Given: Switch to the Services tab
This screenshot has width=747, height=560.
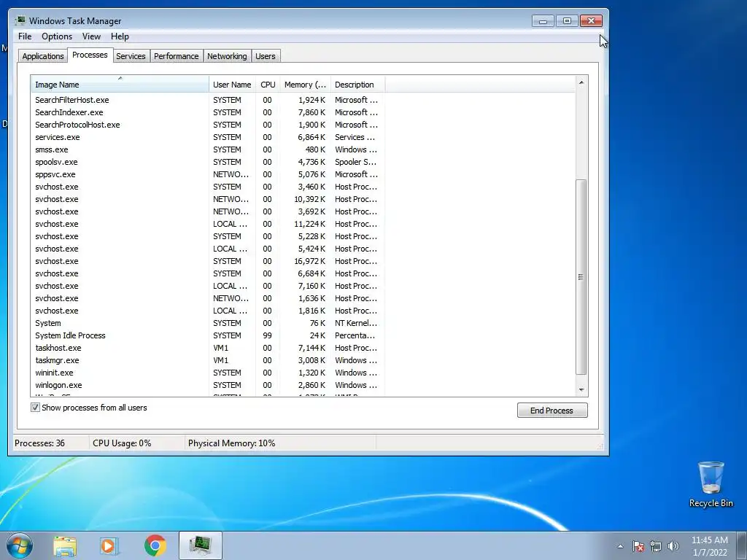Looking at the screenshot, I should (131, 55).
